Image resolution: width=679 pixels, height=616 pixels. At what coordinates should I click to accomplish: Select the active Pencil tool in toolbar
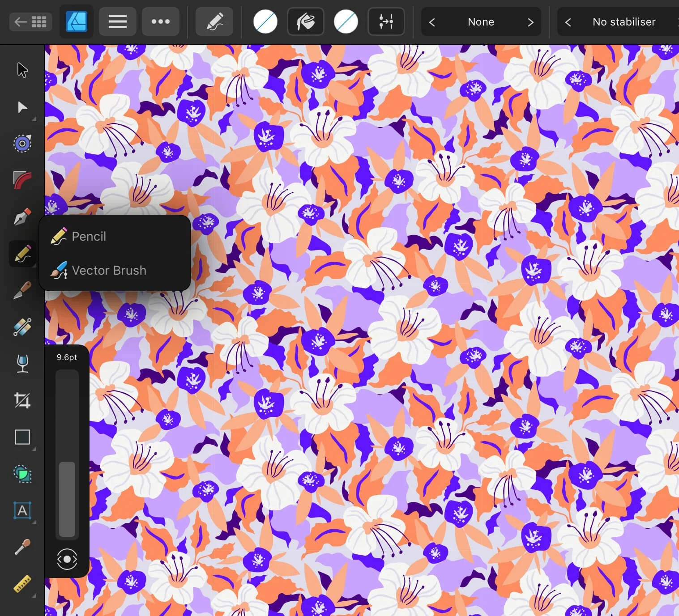tap(22, 254)
